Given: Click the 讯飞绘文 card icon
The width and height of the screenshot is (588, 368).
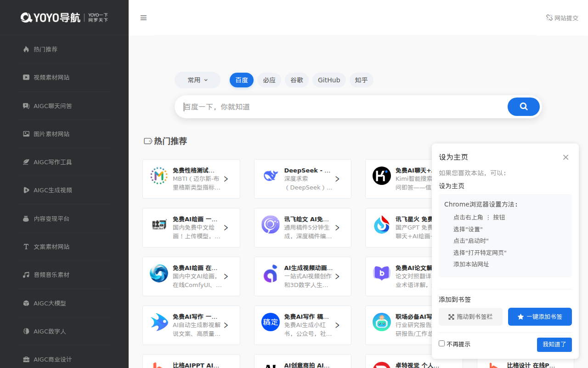Looking at the screenshot, I should coord(271,224).
